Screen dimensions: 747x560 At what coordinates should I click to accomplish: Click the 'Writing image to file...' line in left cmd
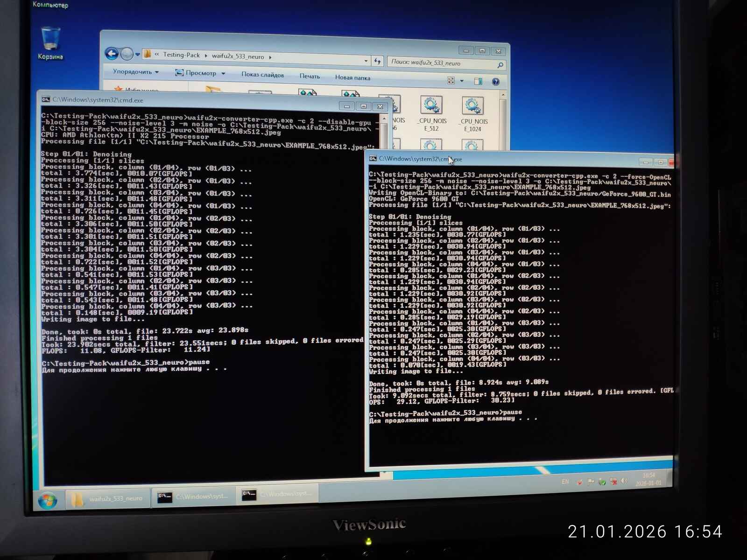[93, 320]
